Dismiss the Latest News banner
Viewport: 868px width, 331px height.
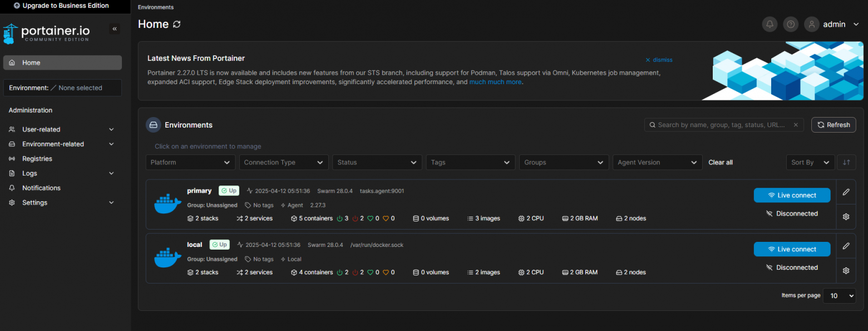pyautogui.click(x=659, y=60)
